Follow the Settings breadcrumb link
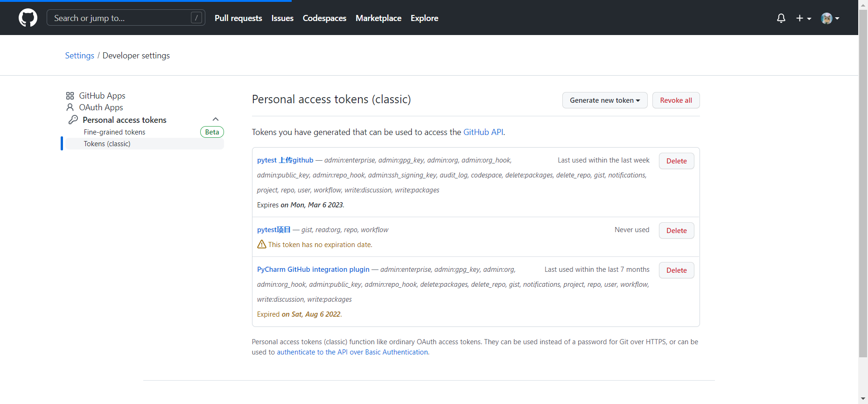868x404 pixels. click(79, 56)
